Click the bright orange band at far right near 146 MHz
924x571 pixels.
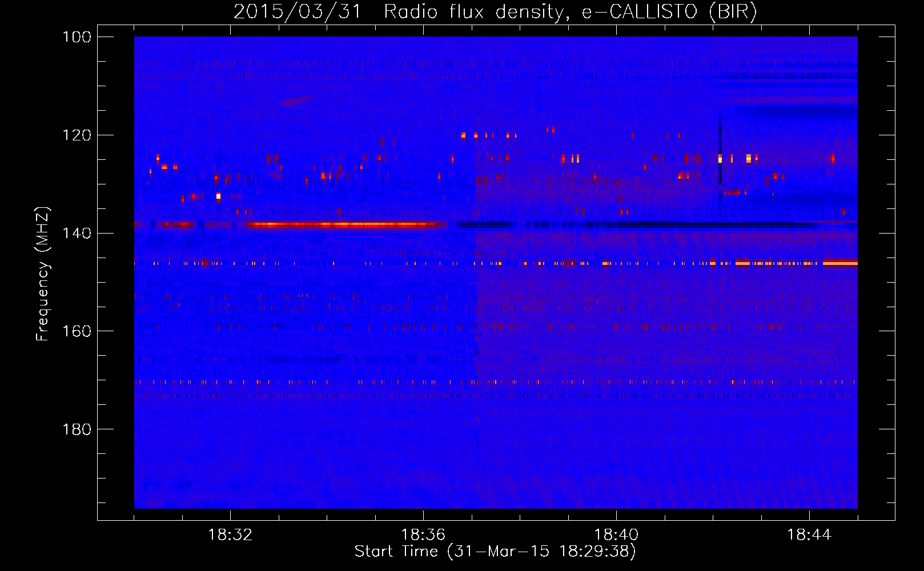tap(840, 263)
